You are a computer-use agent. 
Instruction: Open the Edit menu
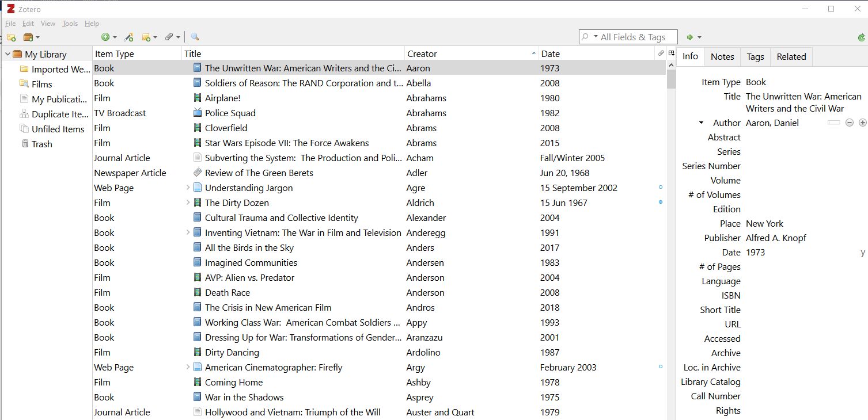coord(28,24)
